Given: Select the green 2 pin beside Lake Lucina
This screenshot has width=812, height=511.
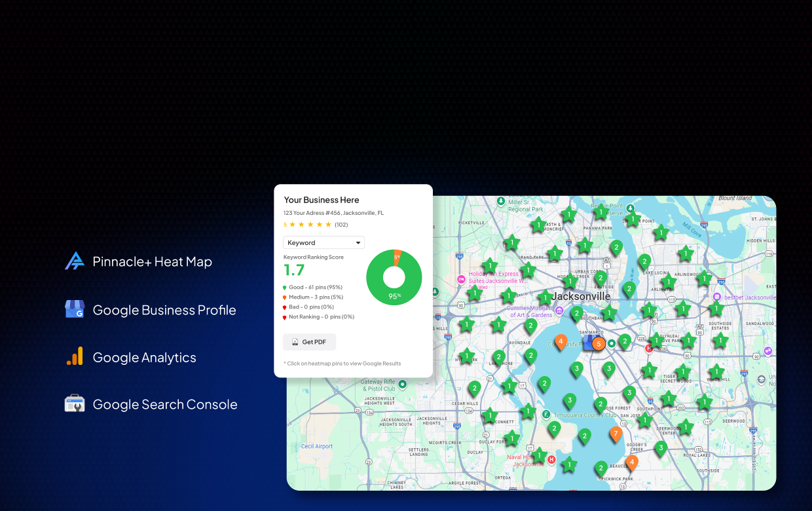Looking at the screenshot, I should coord(644,261).
